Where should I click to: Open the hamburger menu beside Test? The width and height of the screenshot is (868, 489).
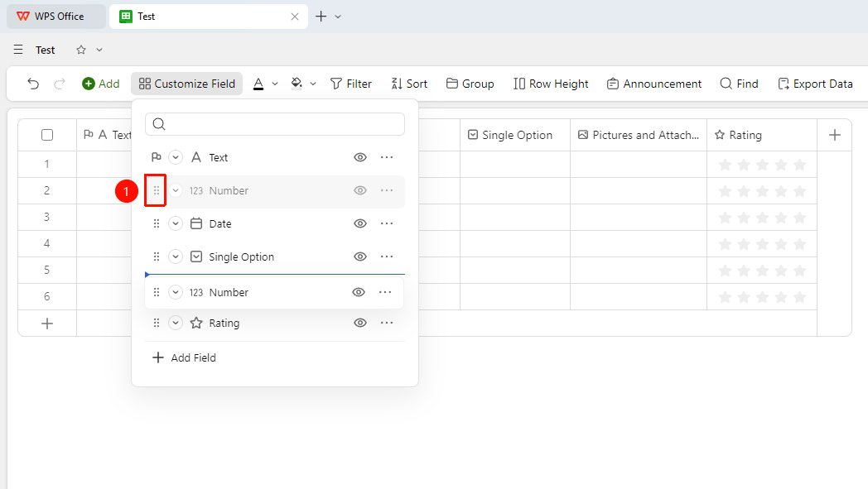[18, 50]
